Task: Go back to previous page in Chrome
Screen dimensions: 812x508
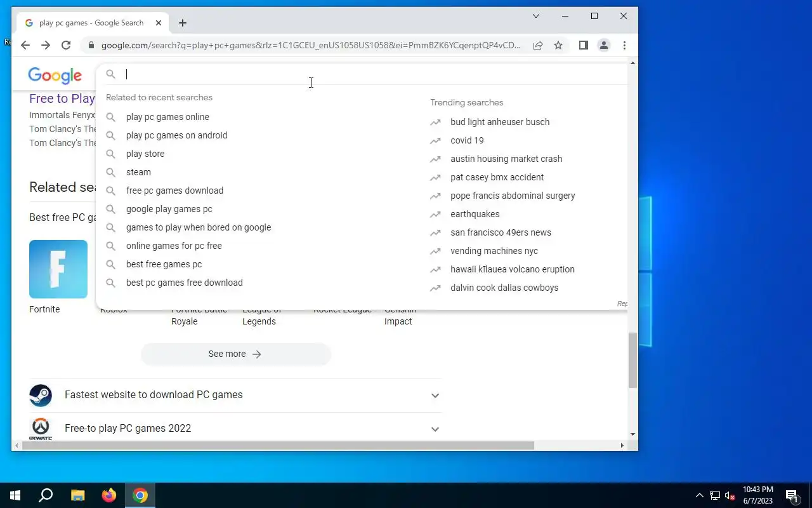Action: [x=25, y=45]
